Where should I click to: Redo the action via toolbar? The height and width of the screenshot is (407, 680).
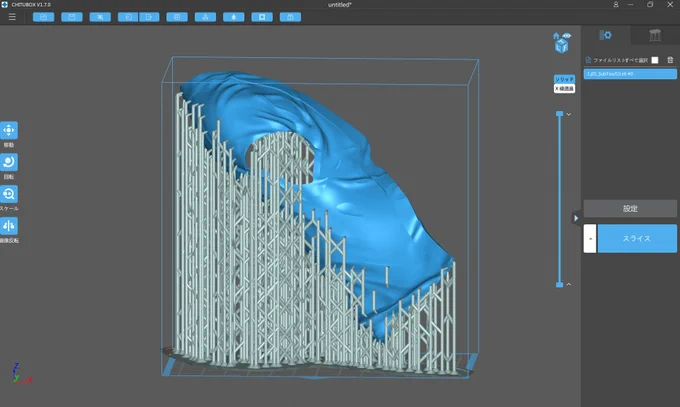point(149,17)
